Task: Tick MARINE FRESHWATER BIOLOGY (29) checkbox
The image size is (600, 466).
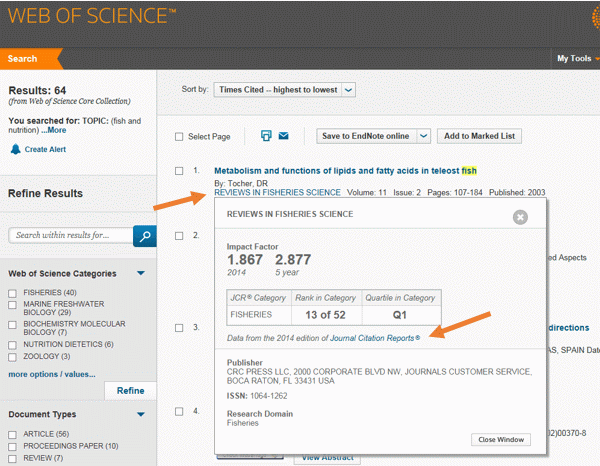Action: click(x=12, y=305)
